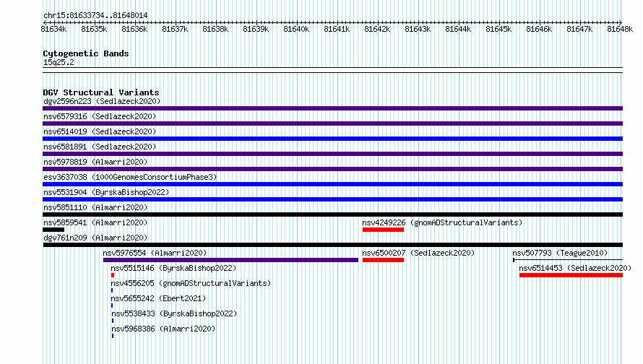This screenshot has width=643, height=364.
Task: Open nsv6514453 (Sedlazeck2020) label
Action: (575, 268)
